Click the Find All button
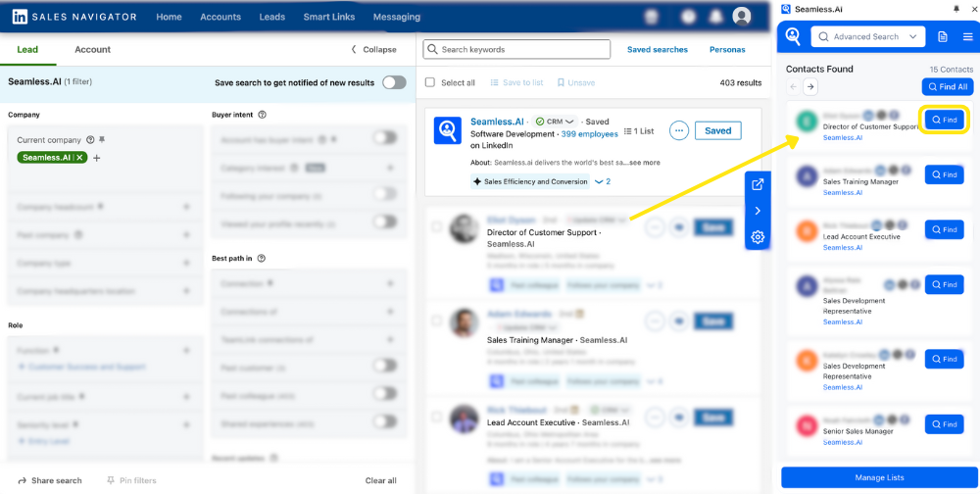The image size is (980, 494). point(947,87)
